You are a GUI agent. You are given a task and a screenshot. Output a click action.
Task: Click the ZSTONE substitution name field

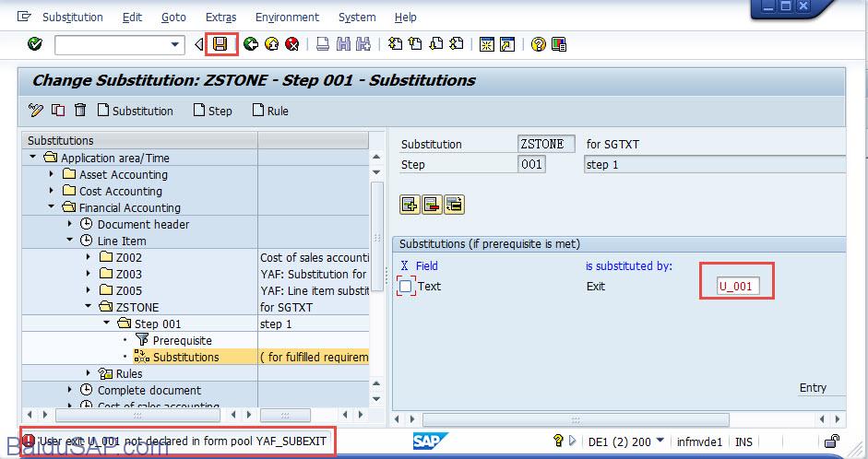point(546,144)
